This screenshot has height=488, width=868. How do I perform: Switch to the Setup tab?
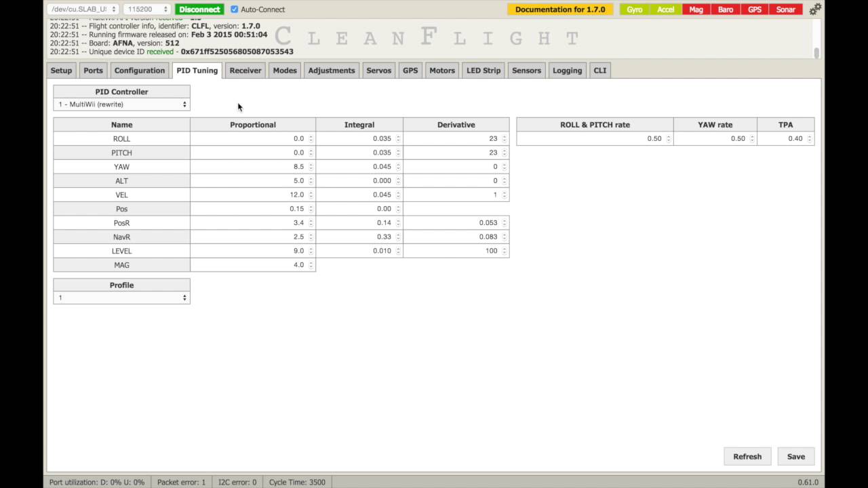(x=61, y=70)
